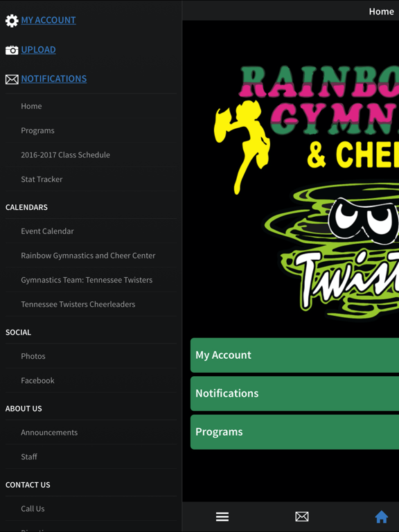Click the Upload camera icon
This screenshot has height=532, width=399.
(12, 50)
